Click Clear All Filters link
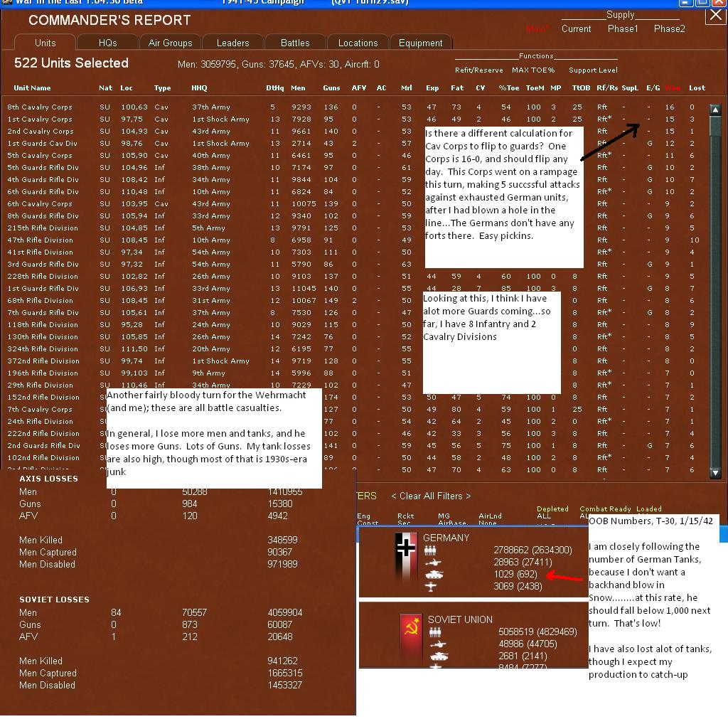Screen dimensions: 728x719 click(431, 496)
